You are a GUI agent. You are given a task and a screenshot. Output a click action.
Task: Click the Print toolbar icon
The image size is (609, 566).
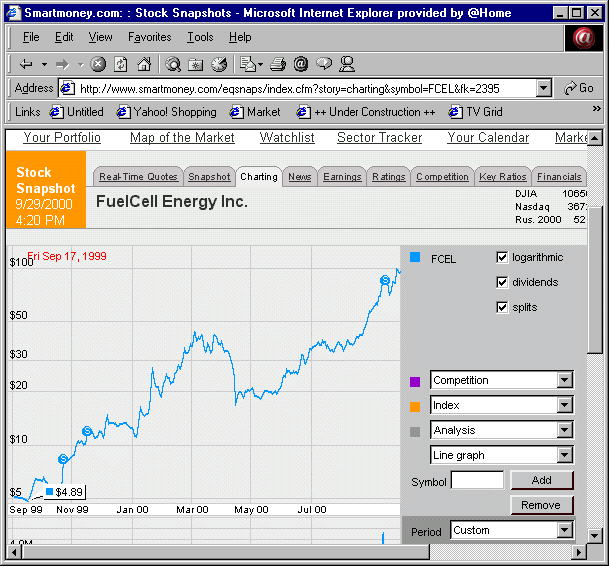278,64
